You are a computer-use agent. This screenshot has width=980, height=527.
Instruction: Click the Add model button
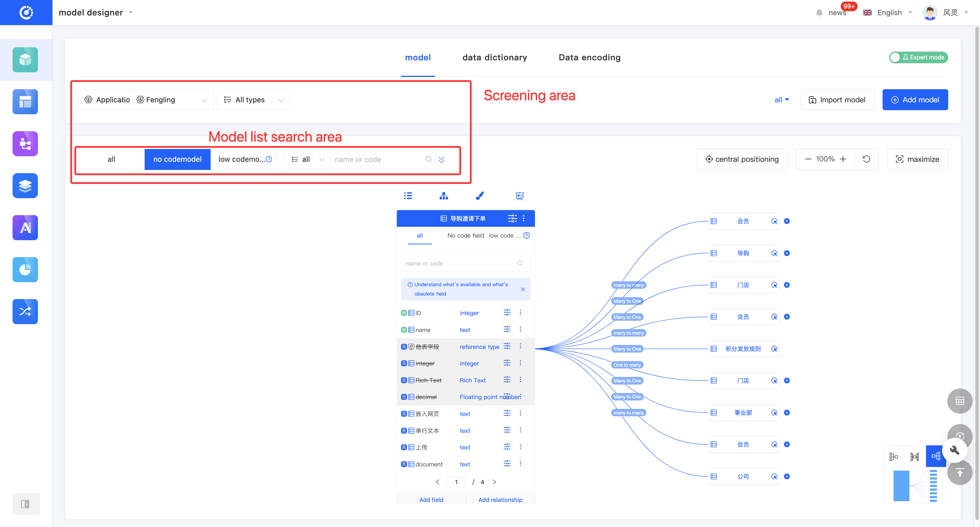(x=915, y=100)
